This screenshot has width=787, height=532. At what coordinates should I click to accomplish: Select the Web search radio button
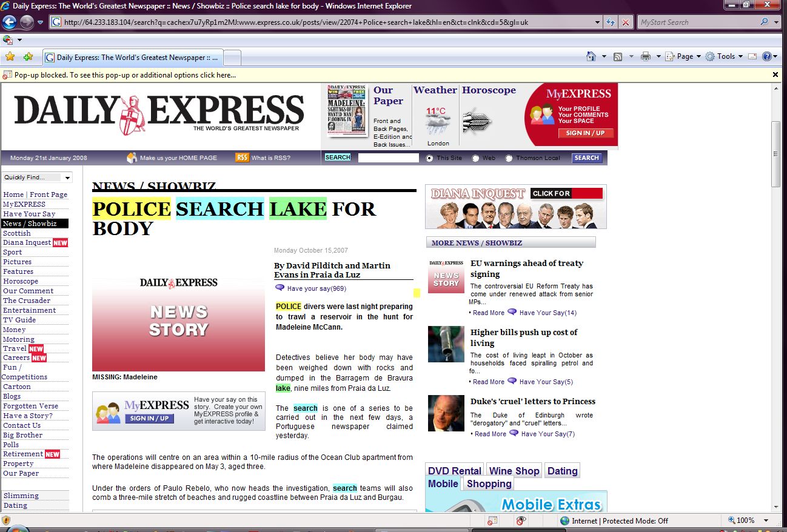pyautogui.click(x=476, y=158)
